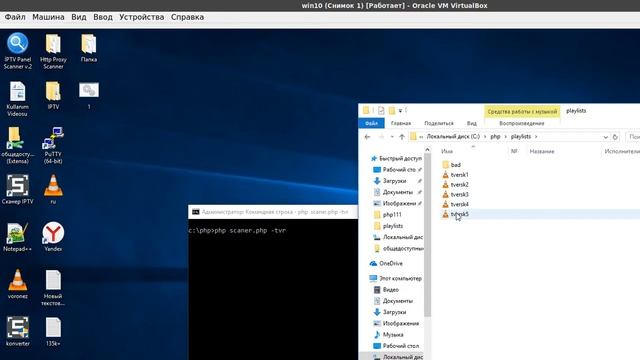Open recent locations dropdown arrow
The image size is (640, 360).
392,137
